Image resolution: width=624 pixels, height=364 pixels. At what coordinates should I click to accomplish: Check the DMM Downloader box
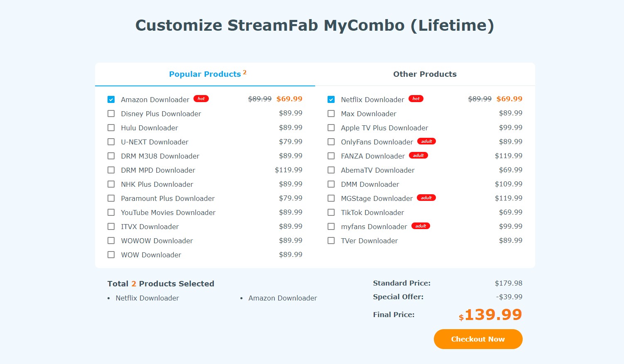[331, 184]
